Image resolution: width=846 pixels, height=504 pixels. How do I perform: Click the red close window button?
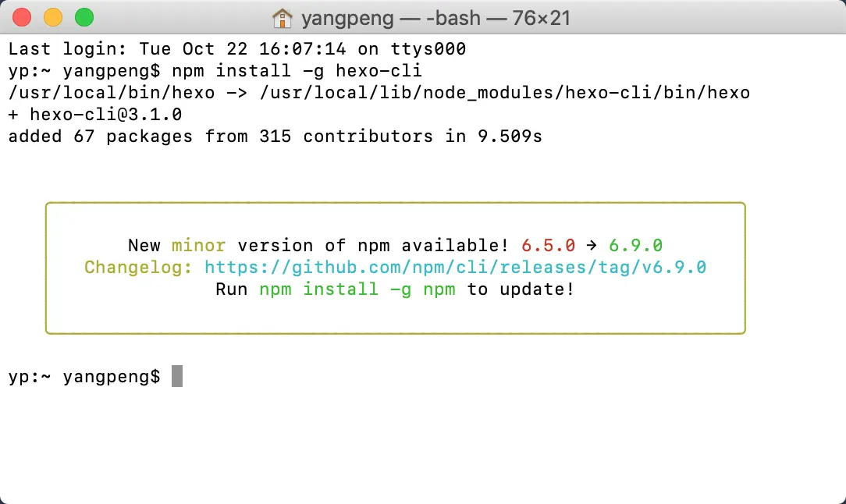[22, 17]
